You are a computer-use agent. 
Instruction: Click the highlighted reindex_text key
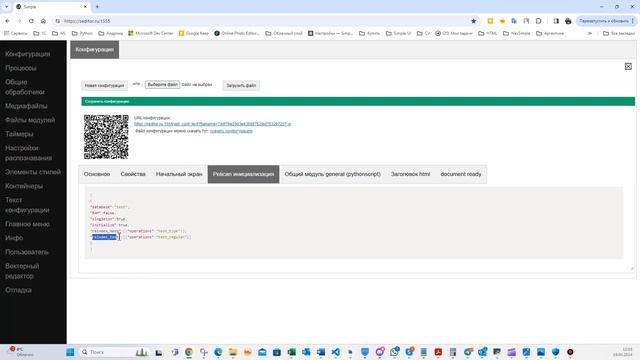(x=104, y=237)
